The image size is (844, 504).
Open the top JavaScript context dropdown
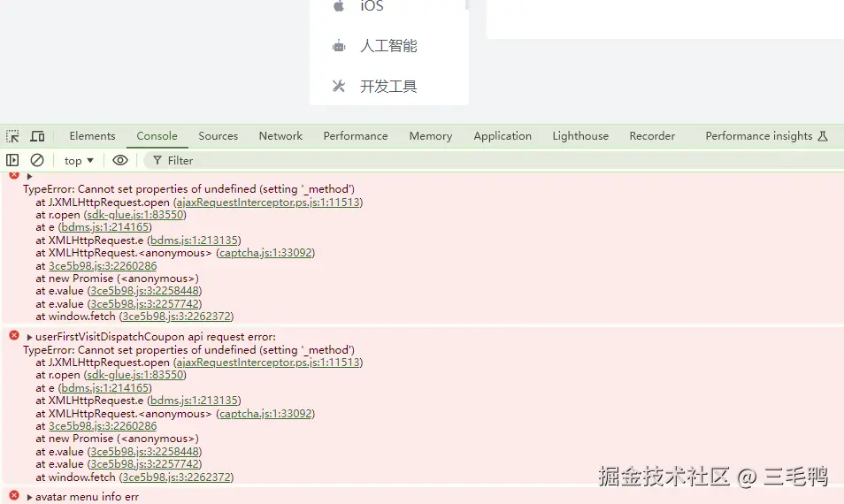[x=79, y=161]
